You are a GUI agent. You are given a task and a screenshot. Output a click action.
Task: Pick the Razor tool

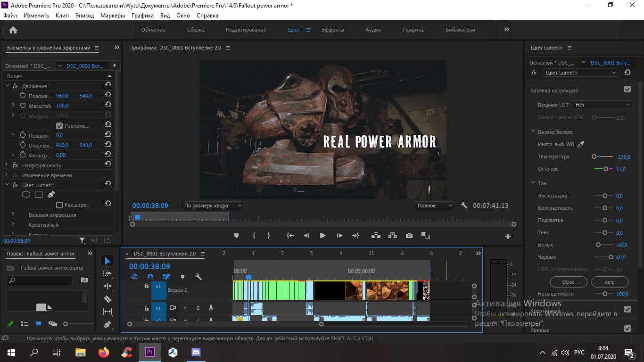click(107, 299)
